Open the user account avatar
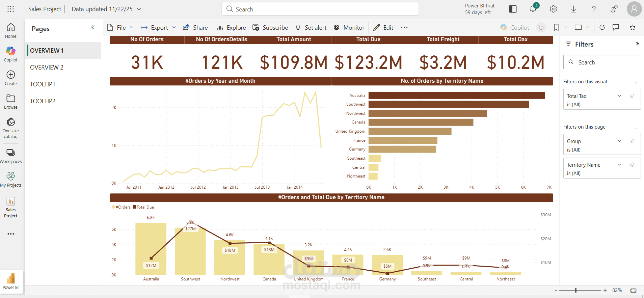The width and height of the screenshot is (644, 298). [x=634, y=9]
